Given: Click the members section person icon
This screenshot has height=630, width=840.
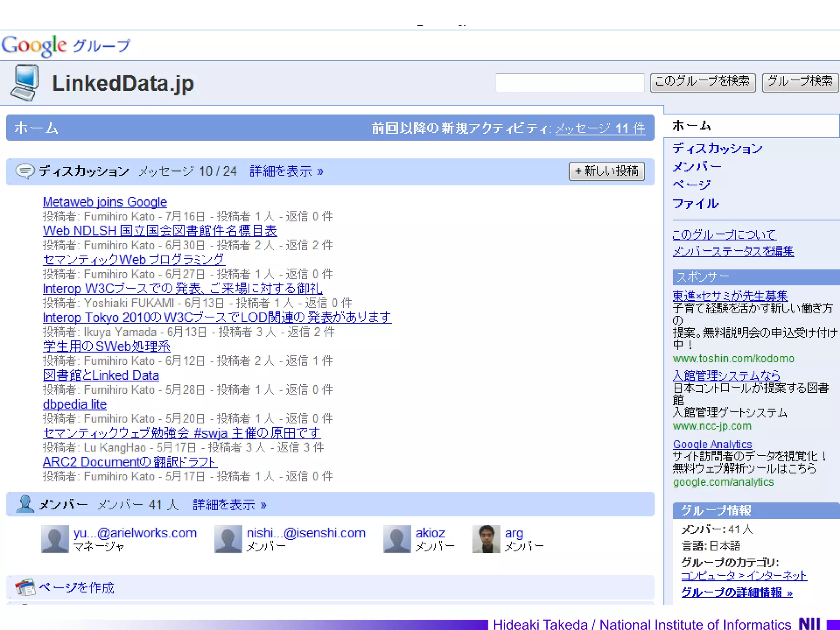Looking at the screenshot, I should coord(25,504).
